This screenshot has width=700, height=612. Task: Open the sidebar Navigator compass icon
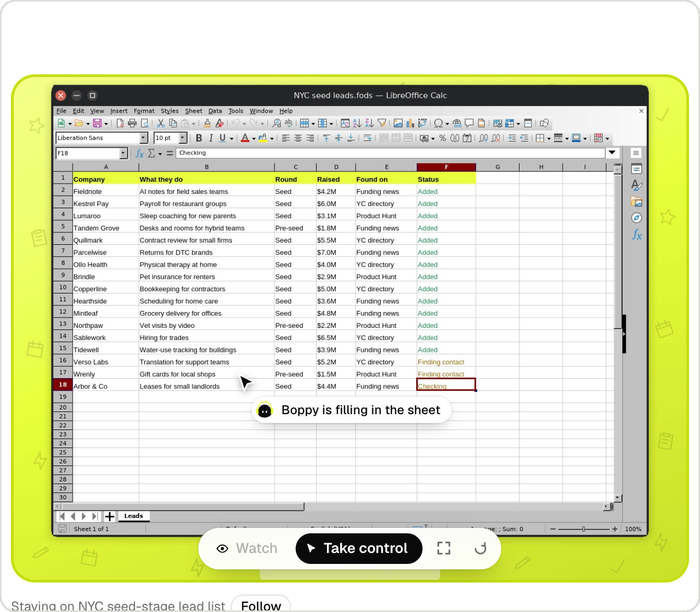tap(636, 218)
